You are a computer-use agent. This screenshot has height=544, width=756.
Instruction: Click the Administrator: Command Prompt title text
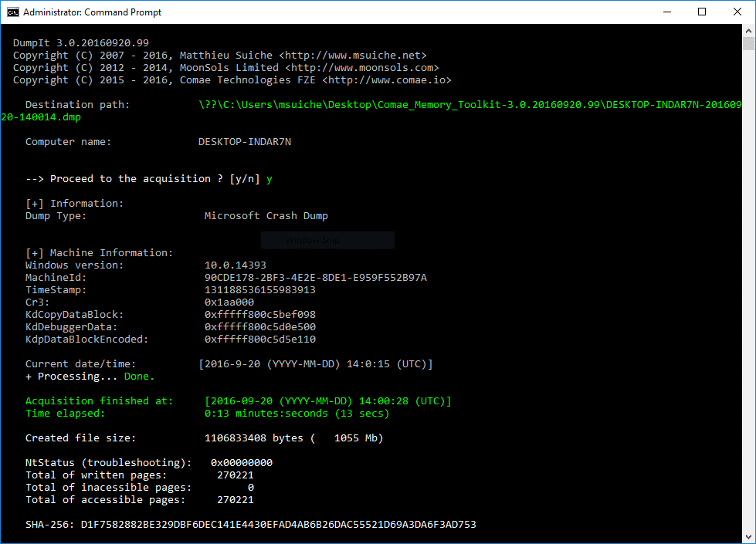(92, 12)
